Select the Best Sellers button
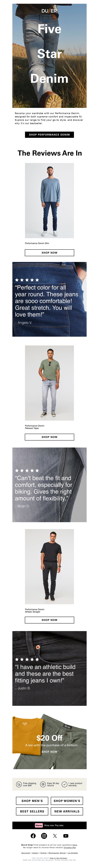99x868 pixels. click(x=32, y=811)
